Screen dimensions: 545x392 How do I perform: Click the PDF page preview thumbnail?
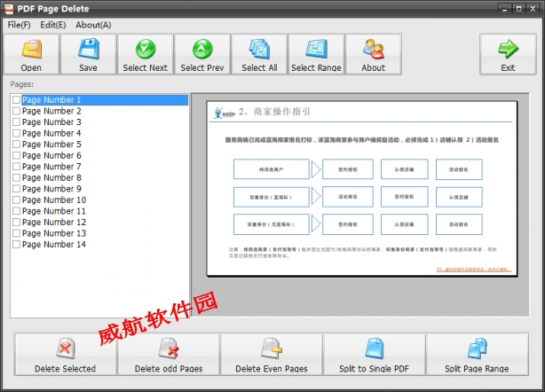coord(361,189)
